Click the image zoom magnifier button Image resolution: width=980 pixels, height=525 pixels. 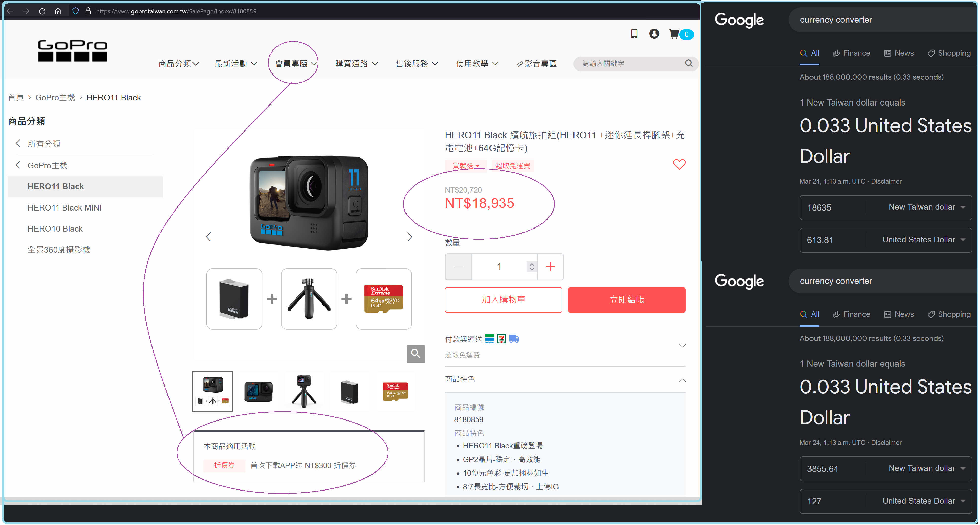pyautogui.click(x=415, y=354)
